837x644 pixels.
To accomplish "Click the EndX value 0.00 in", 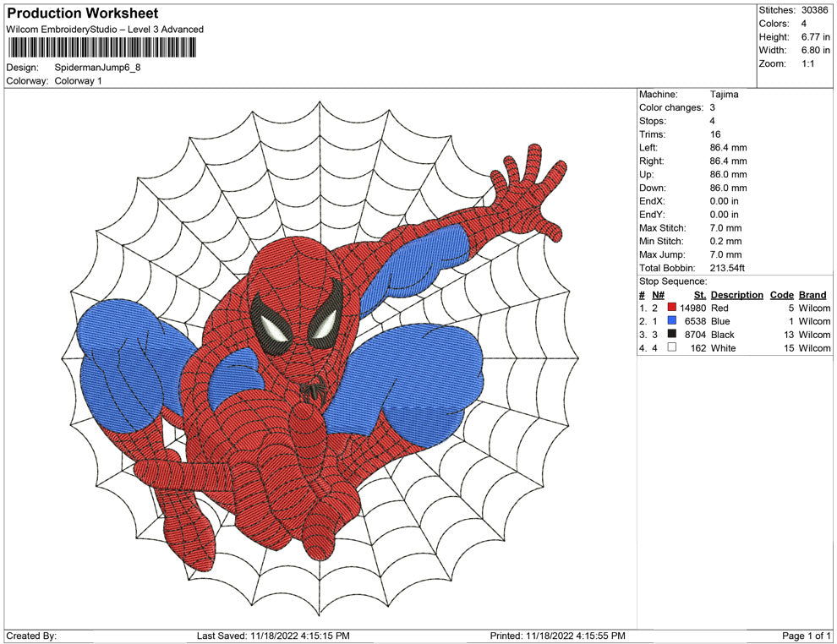I will click(725, 201).
